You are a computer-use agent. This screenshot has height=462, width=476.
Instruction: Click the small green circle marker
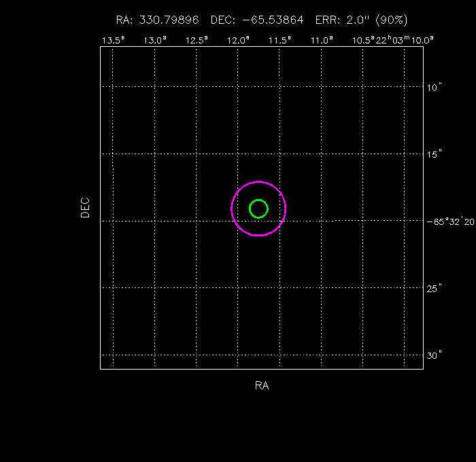click(258, 209)
